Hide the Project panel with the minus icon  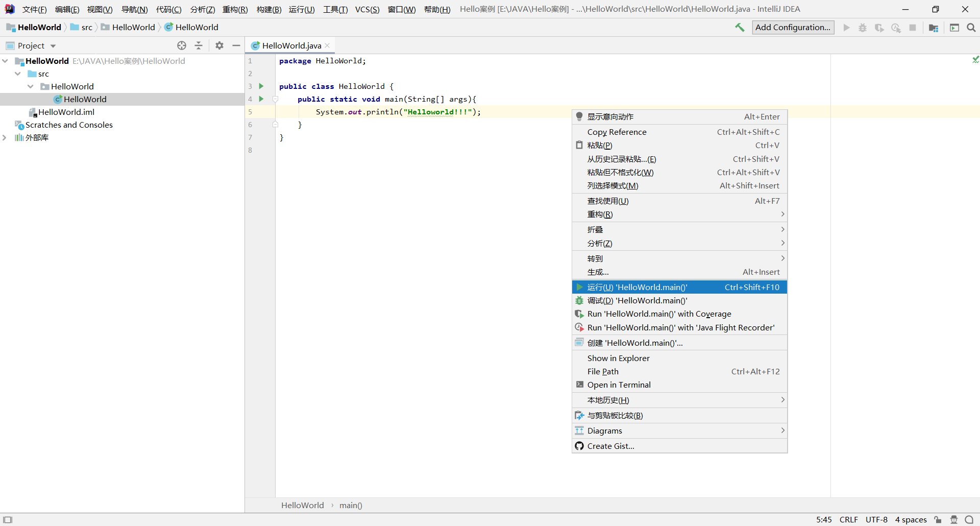click(236, 45)
